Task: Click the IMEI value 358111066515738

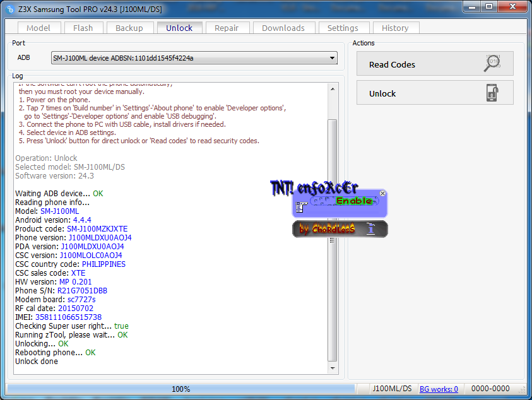Action: point(69,317)
